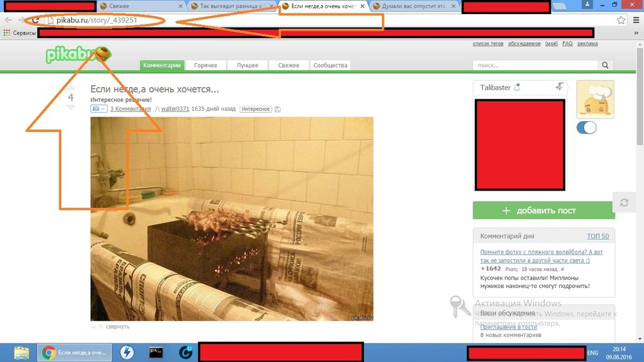Screen dimensions: 644x362
Task: Expand the hidden bookmarks chevron
Action: (x=636, y=33)
